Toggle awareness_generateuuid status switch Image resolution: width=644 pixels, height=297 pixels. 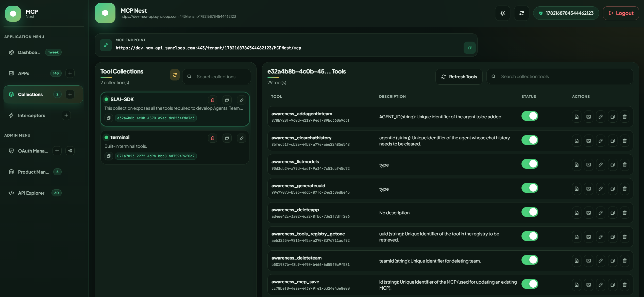coord(530,188)
